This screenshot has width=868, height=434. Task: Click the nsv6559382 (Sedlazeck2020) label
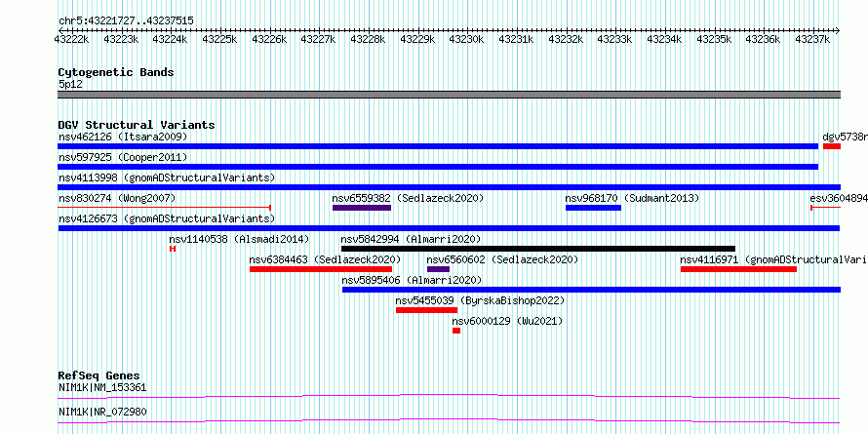click(x=408, y=198)
